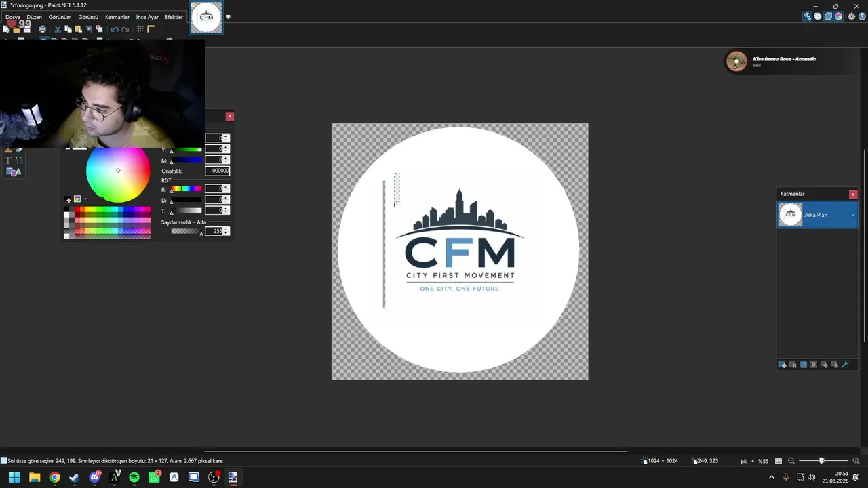868x488 pixels.
Task: Click the Copy toolbar icon
Action: click(x=68, y=29)
